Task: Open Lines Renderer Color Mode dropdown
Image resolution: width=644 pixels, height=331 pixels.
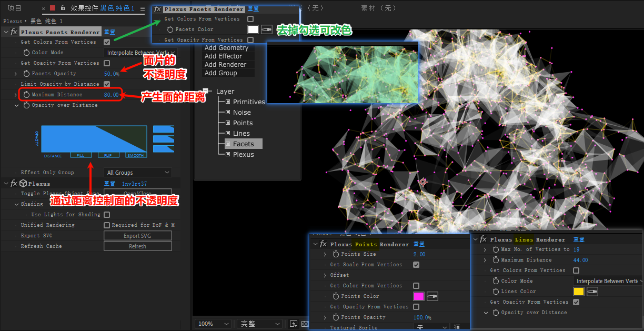Action: pos(608,281)
